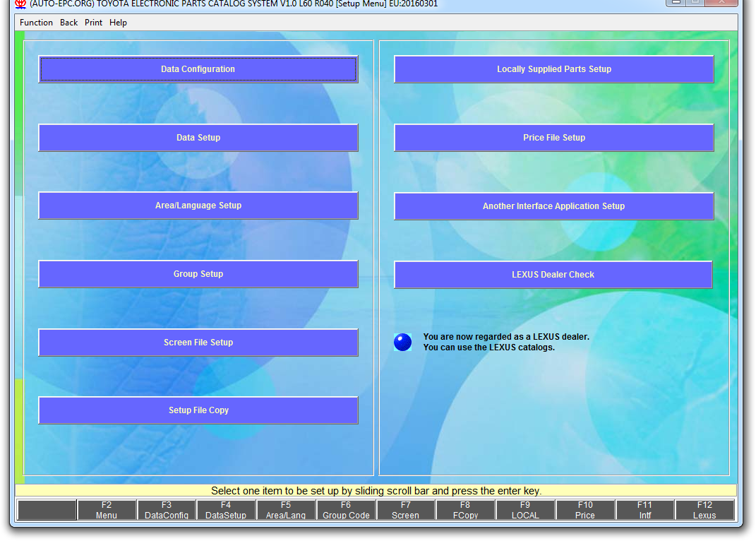The height and width of the screenshot is (541, 756).
Task: Click the "You are now regarded as a LEXUS dealer" text
Action: [x=506, y=337]
